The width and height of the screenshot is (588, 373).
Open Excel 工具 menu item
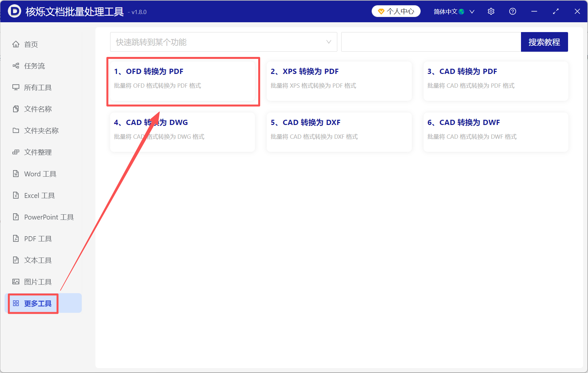(x=43, y=195)
